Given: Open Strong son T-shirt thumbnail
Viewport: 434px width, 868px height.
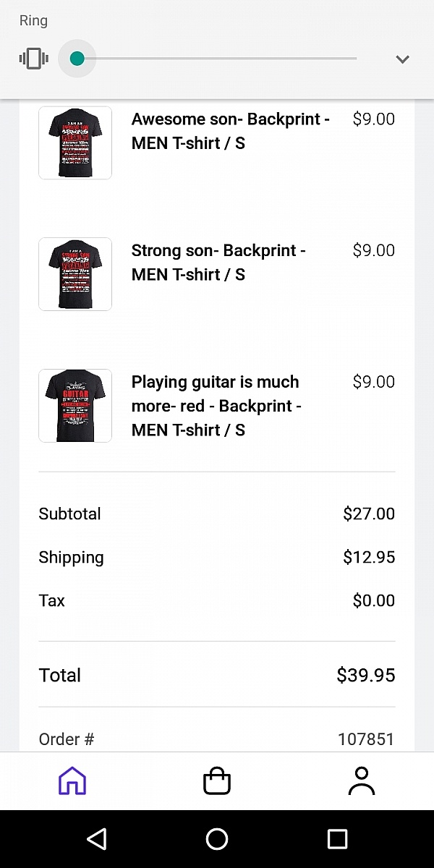Looking at the screenshot, I should pos(75,274).
